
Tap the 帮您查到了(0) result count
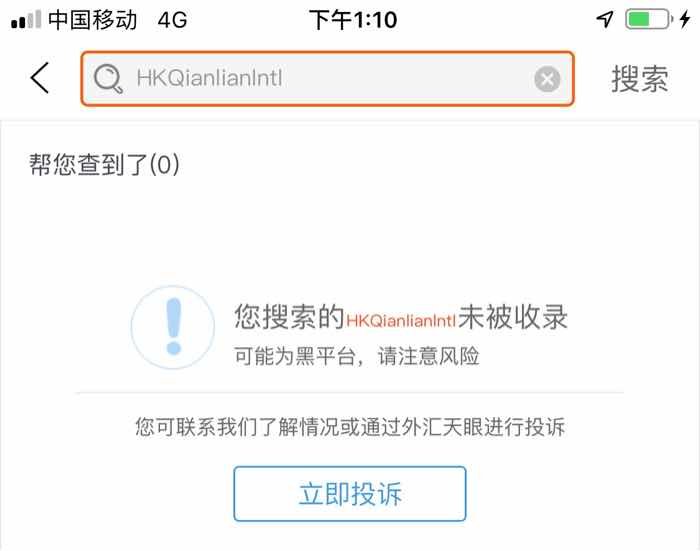click(104, 164)
